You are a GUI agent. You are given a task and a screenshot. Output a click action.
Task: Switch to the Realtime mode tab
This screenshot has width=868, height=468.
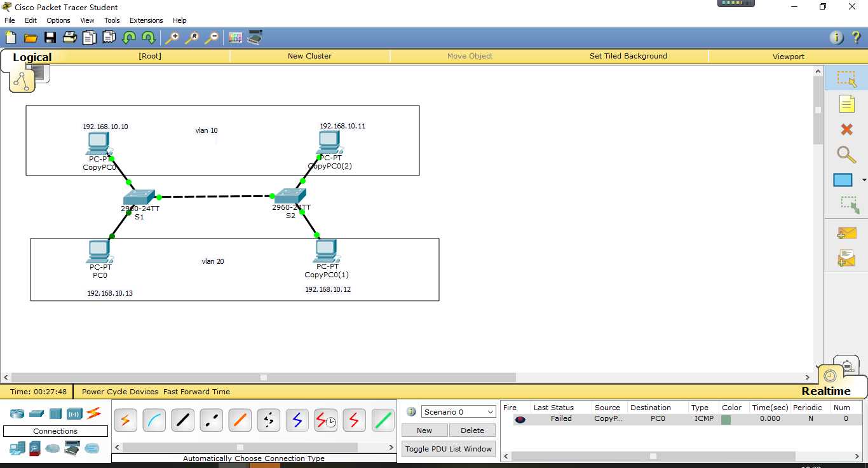coord(826,391)
